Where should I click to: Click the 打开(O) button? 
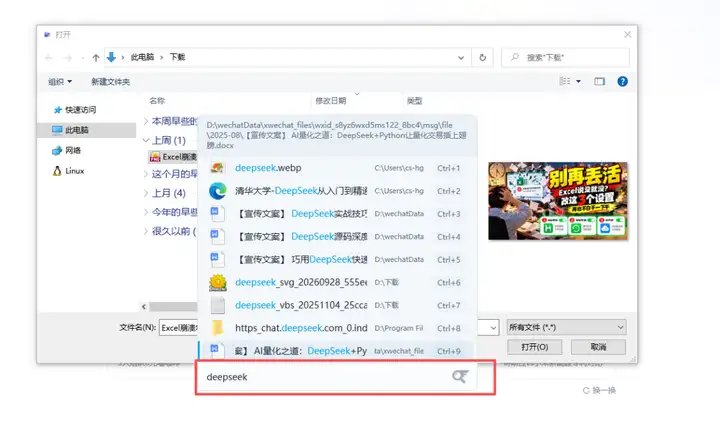coord(534,347)
